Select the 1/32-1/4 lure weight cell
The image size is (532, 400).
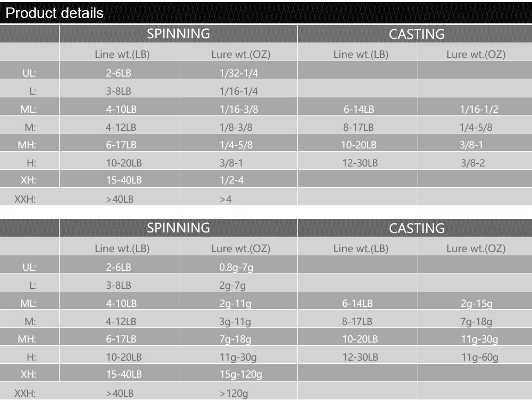coord(238,73)
